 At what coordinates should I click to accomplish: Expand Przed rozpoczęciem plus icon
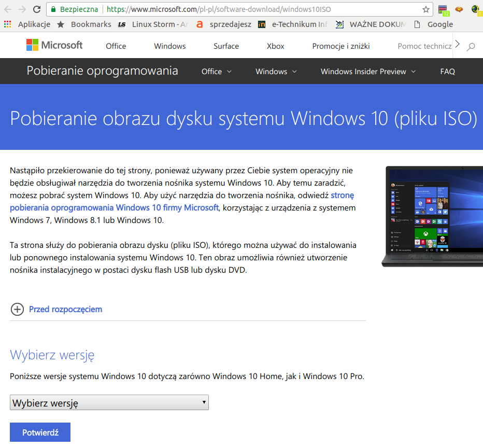(17, 310)
